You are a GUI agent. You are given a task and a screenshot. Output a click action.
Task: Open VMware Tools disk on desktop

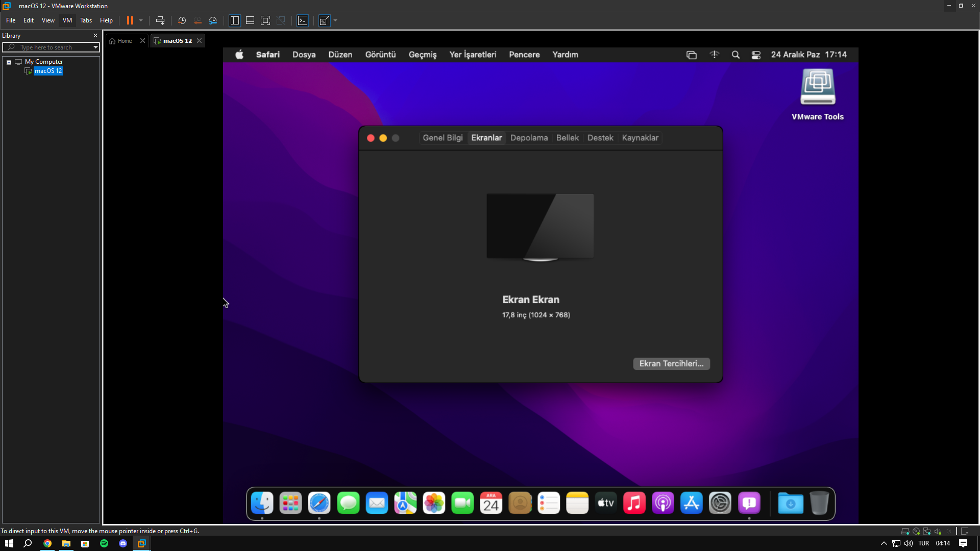click(817, 88)
